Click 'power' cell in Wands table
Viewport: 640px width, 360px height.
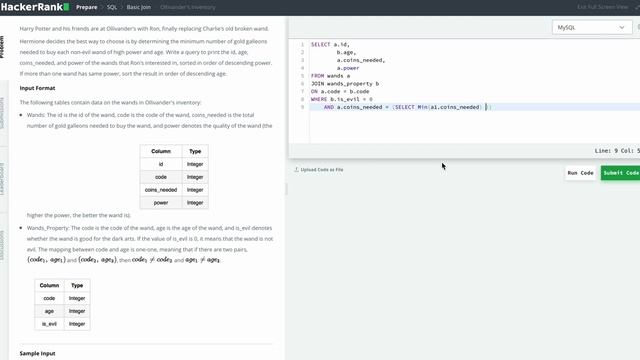161,203
